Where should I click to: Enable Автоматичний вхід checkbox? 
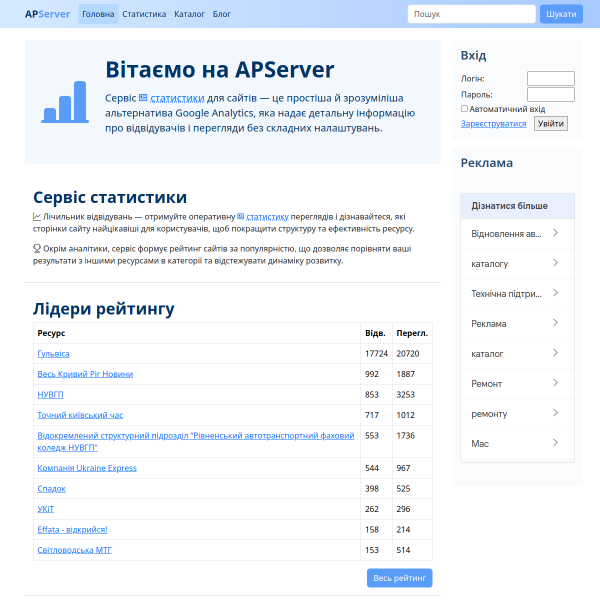point(464,109)
